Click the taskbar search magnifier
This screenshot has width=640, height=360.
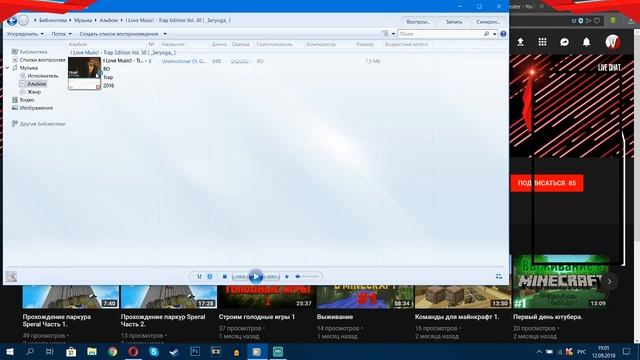[30, 352]
